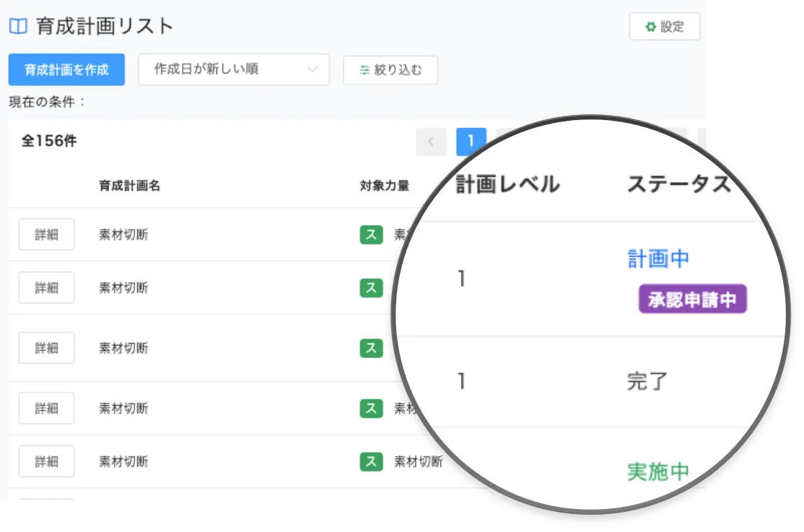
Task: Click the green ス badge in fifth row
Action: (371, 462)
